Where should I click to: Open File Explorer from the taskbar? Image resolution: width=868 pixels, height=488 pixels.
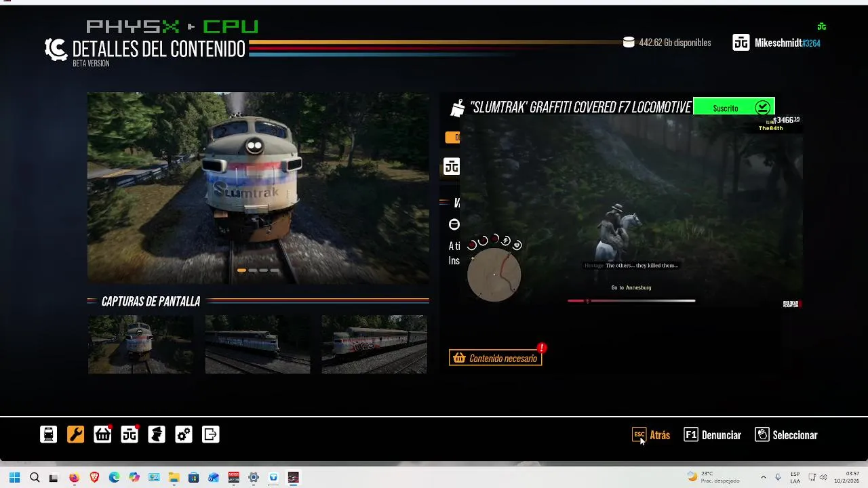tap(174, 477)
